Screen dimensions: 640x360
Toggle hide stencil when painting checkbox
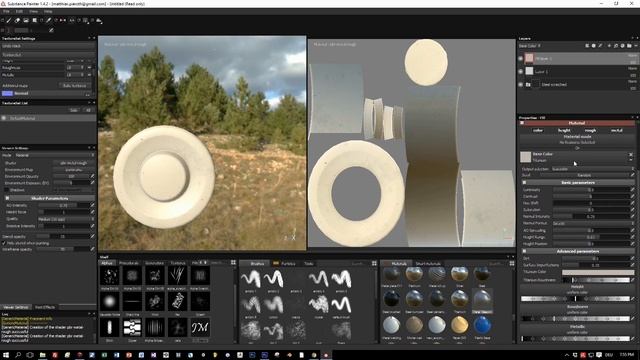(4, 243)
